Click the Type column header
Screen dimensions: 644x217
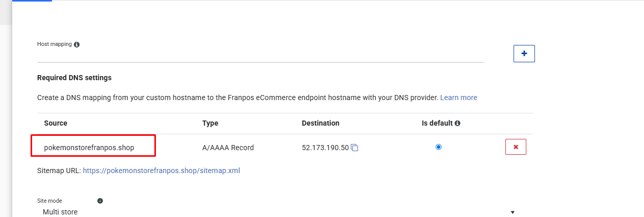[x=210, y=123]
